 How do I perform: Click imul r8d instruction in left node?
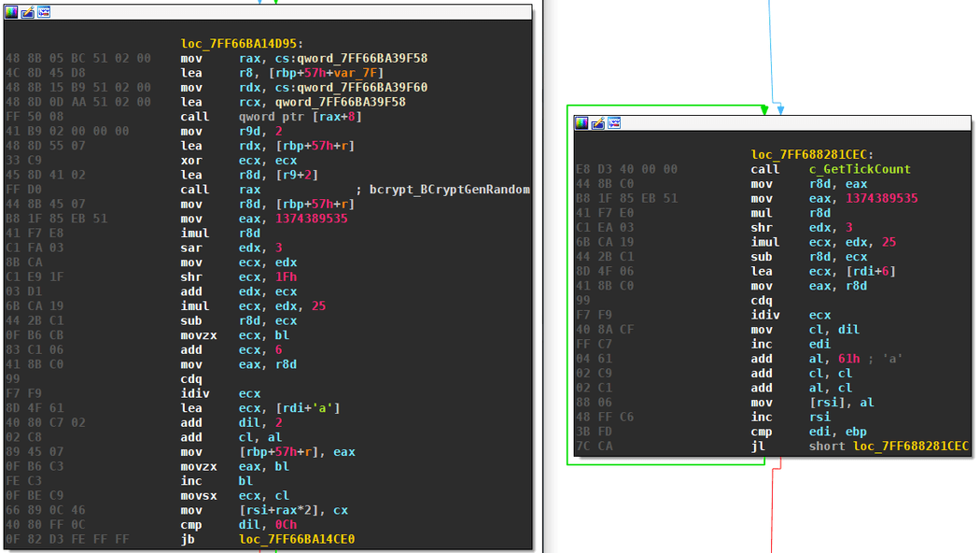[220, 234]
